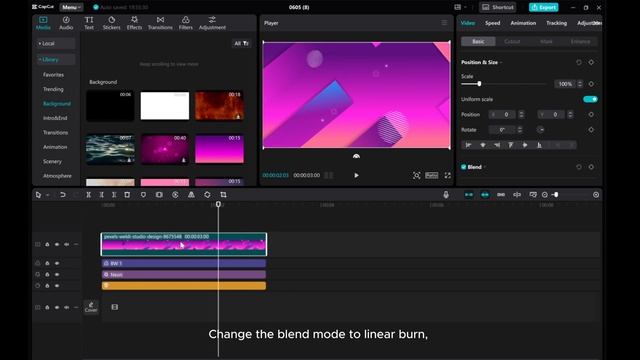Click the Export button

tap(543, 7)
